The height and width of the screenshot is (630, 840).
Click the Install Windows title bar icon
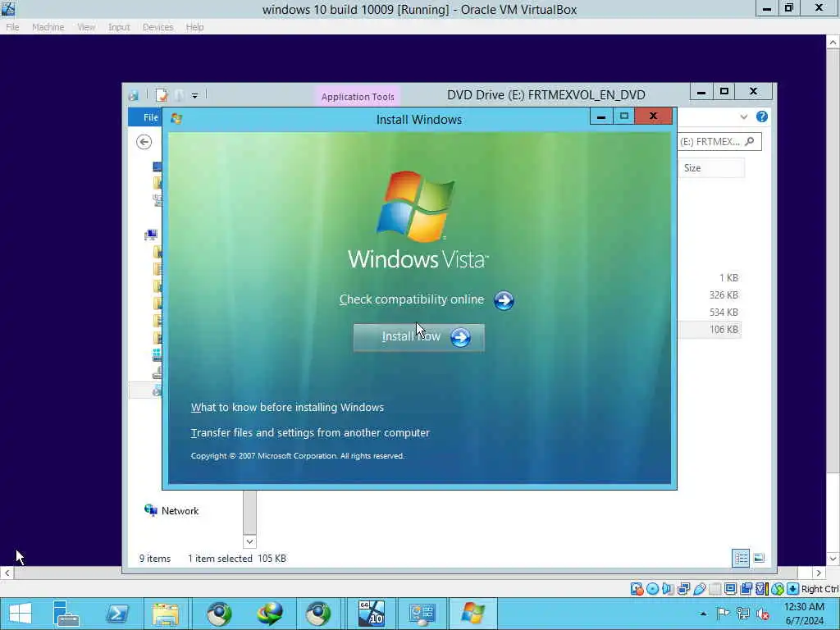pos(176,118)
